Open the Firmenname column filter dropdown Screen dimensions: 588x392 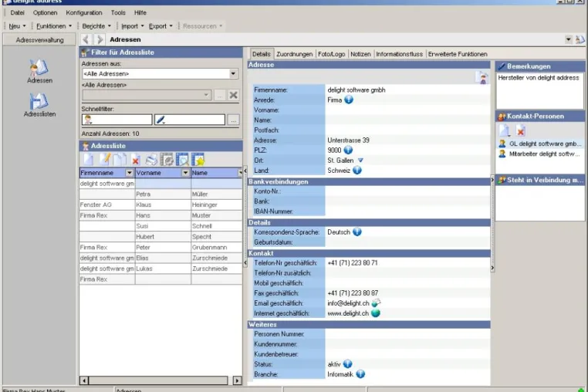tap(130, 173)
